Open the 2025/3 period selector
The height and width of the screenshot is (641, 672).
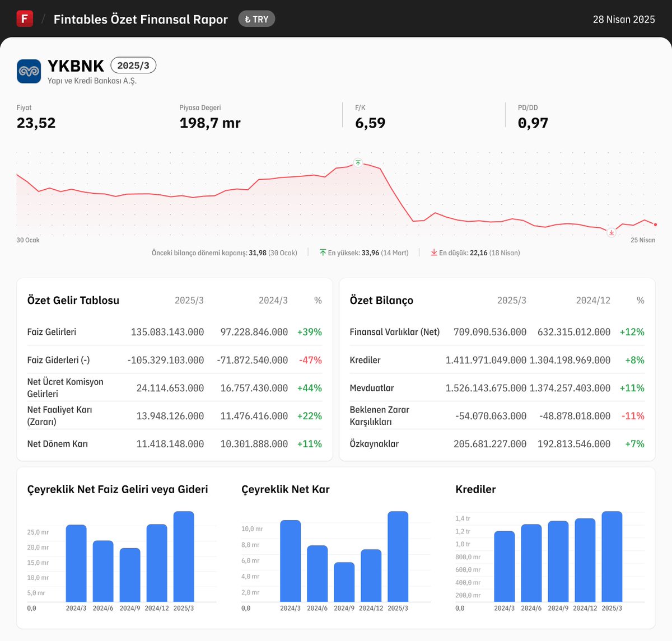pos(133,65)
